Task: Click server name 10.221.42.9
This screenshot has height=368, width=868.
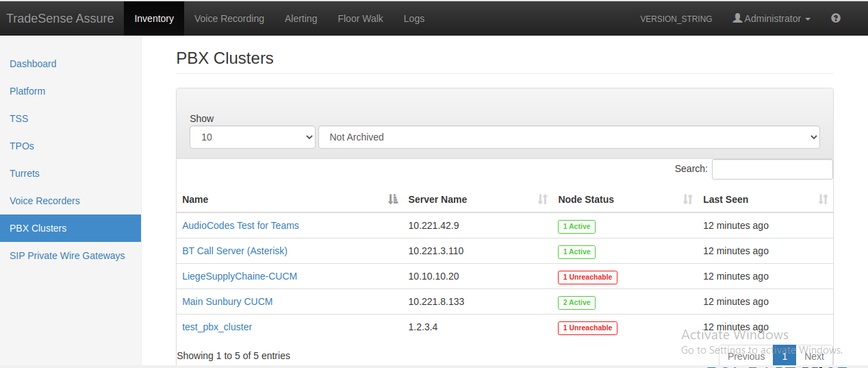Action: tap(433, 225)
